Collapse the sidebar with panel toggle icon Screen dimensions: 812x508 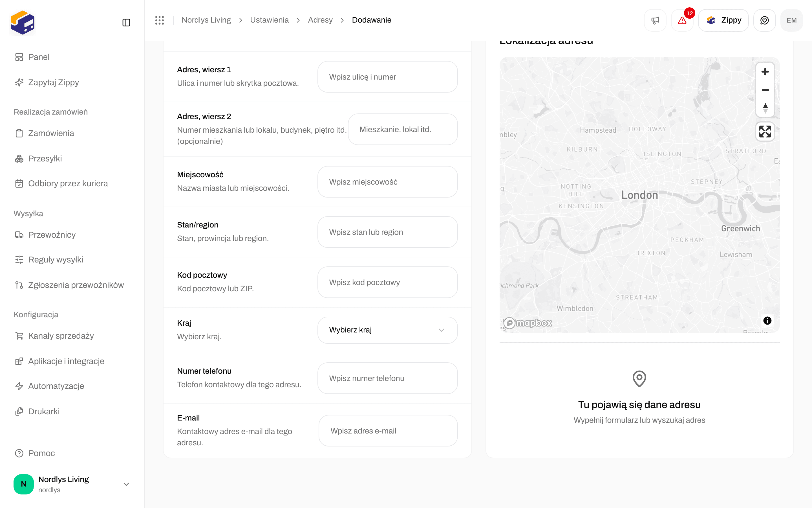click(x=126, y=23)
